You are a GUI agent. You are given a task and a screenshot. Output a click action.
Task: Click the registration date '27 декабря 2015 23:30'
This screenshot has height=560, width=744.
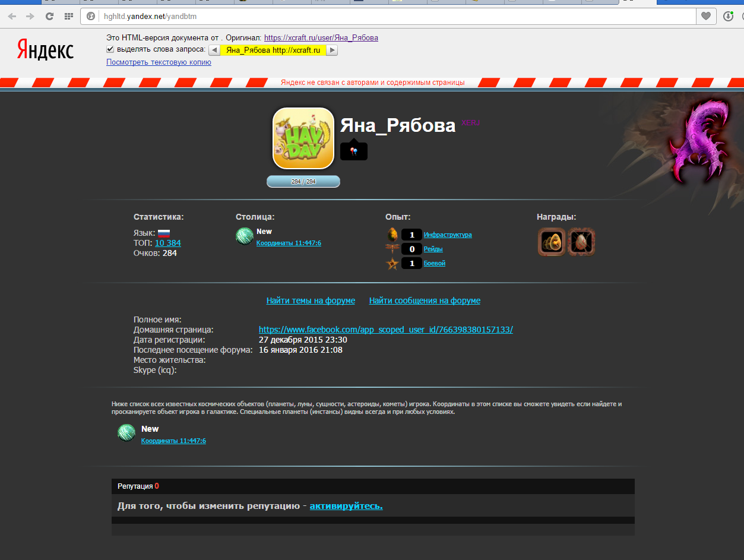point(303,340)
